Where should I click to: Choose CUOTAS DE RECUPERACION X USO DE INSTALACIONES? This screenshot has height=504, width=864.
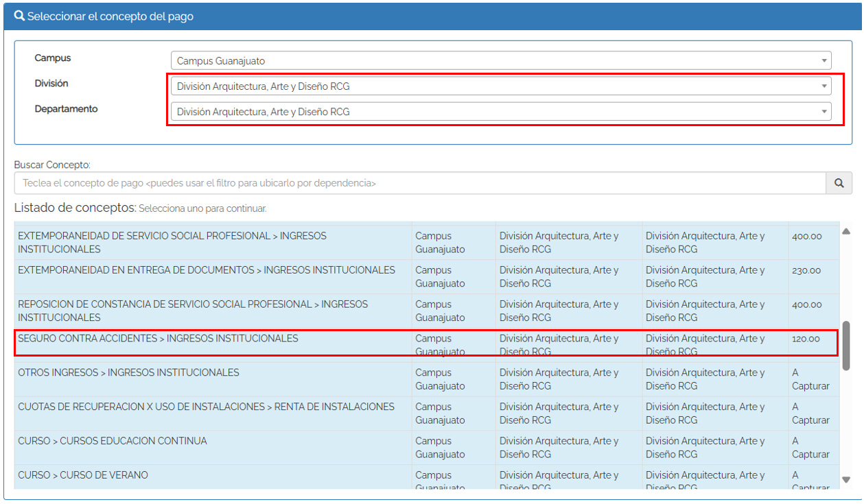(206, 407)
